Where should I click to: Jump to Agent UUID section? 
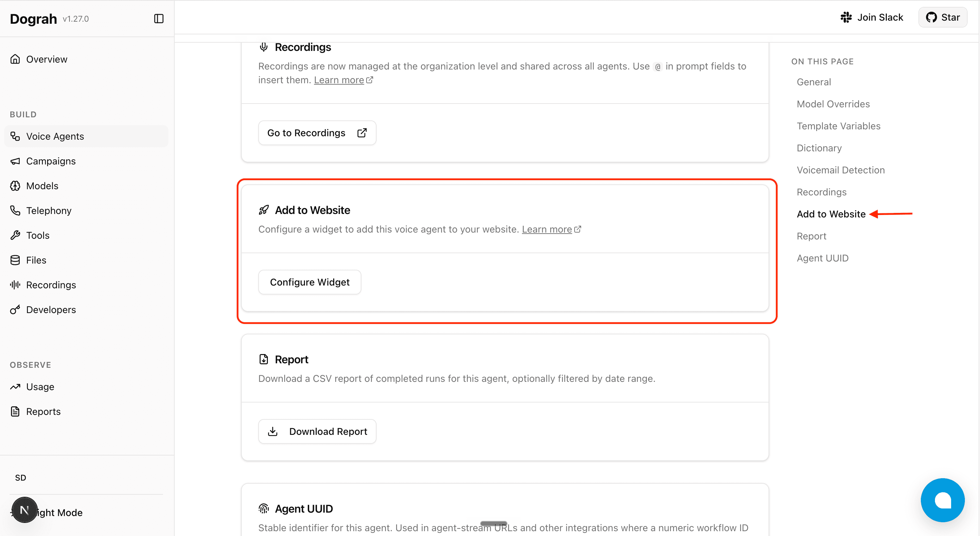(823, 258)
